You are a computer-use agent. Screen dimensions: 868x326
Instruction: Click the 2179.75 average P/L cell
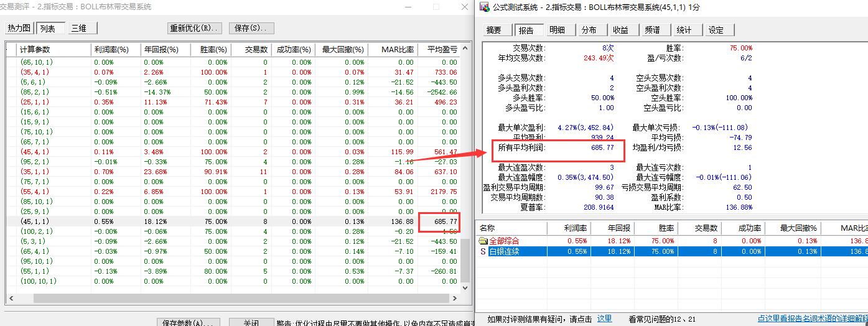tap(444, 192)
